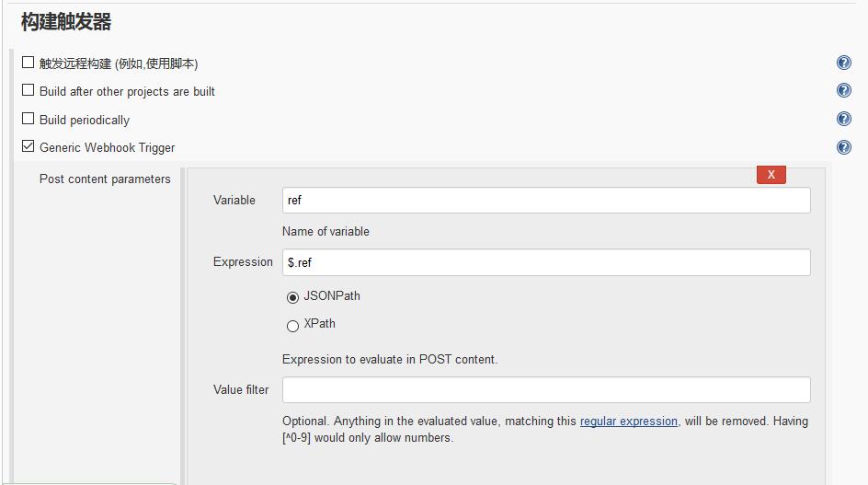This screenshot has height=485, width=868.
Task: Open help for the 触发远程构建 option
Action: [844, 63]
